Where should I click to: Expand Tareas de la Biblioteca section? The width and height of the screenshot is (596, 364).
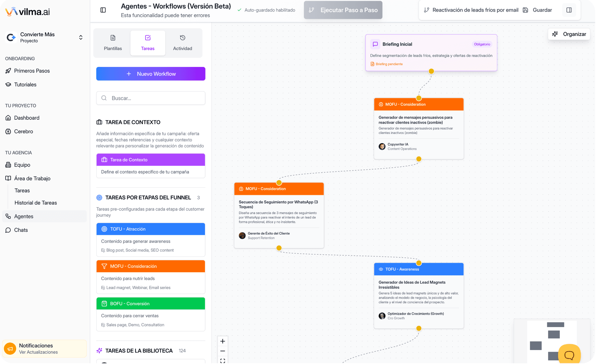pyautogui.click(x=139, y=351)
